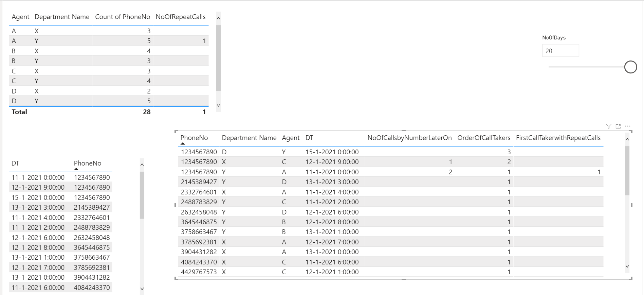This screenshot has width=644, height=295.
Task: Click 12-1-2021 7:00:00 in detail table
Action: pos(332,242)
